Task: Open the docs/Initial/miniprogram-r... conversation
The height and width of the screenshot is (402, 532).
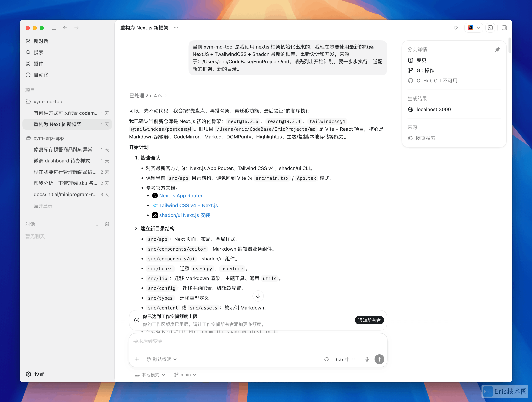Action: pyautogui.click(x=67, y=194)
